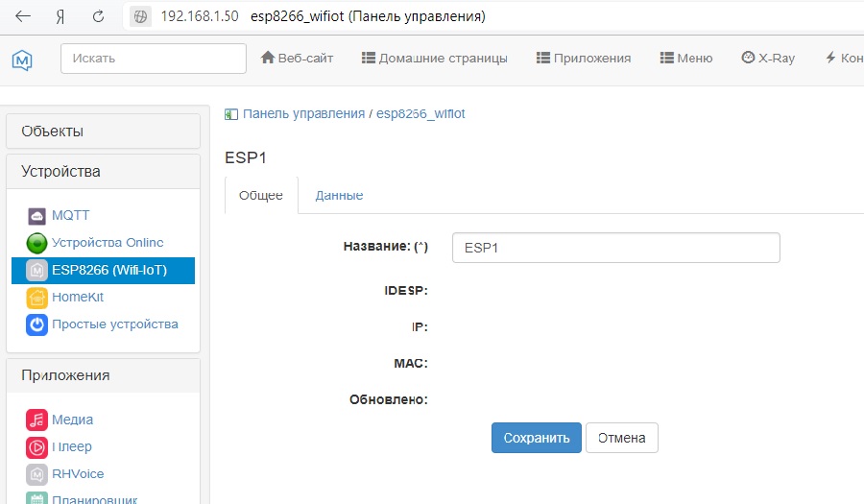Click the Отмена button

click(x=621, y=438)
